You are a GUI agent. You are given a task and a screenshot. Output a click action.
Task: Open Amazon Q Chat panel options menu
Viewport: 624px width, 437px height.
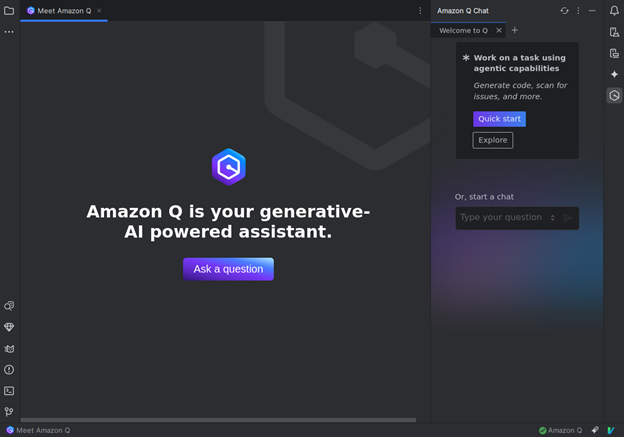pyautogui.click(x=578, y=11)
